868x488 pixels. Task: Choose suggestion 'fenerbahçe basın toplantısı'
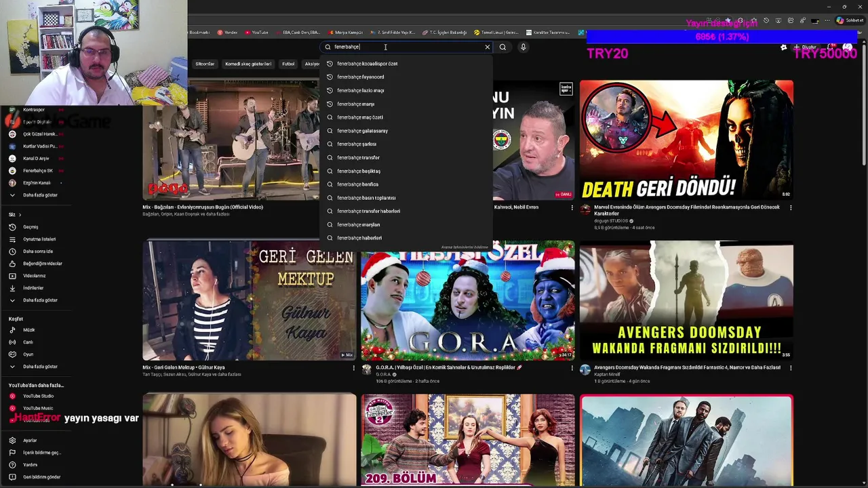[406, 198]
